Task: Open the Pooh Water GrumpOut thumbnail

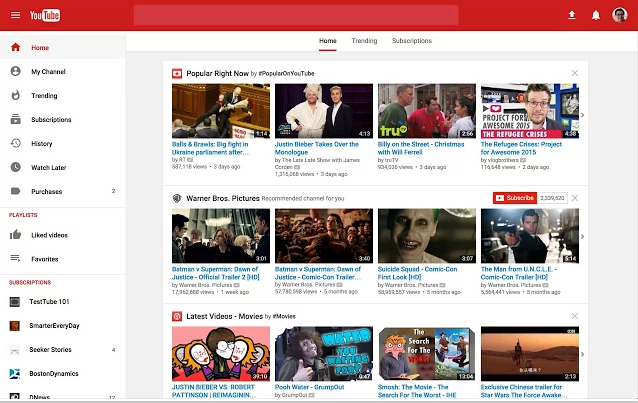Action: 324,354
